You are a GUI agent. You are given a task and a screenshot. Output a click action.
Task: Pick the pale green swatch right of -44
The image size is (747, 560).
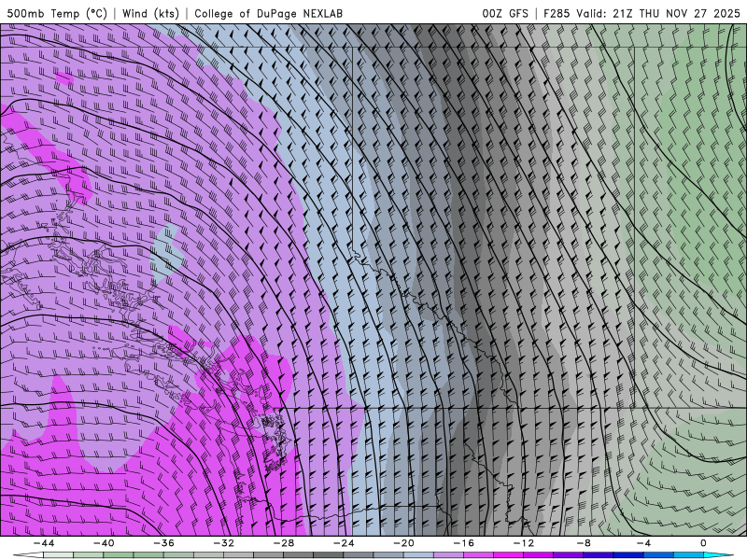point(58,554)
